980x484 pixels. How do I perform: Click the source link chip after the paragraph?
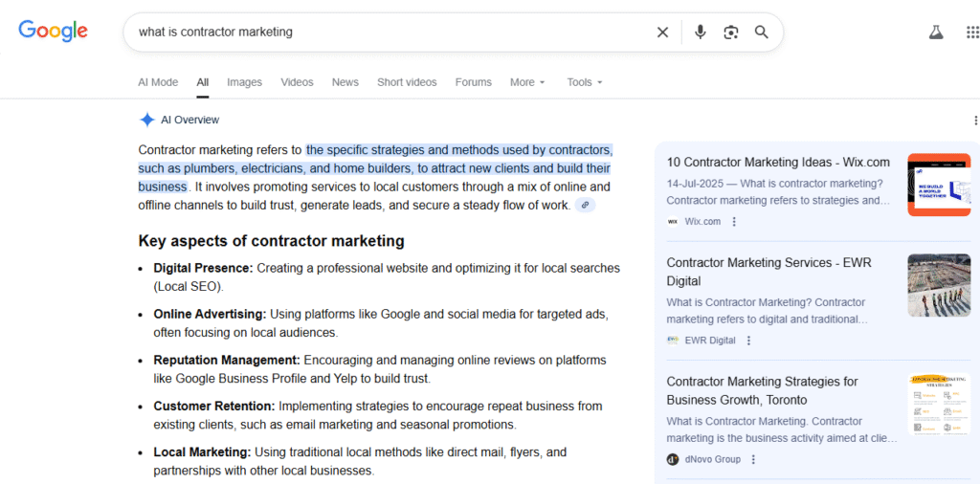(x=585, y=205)
